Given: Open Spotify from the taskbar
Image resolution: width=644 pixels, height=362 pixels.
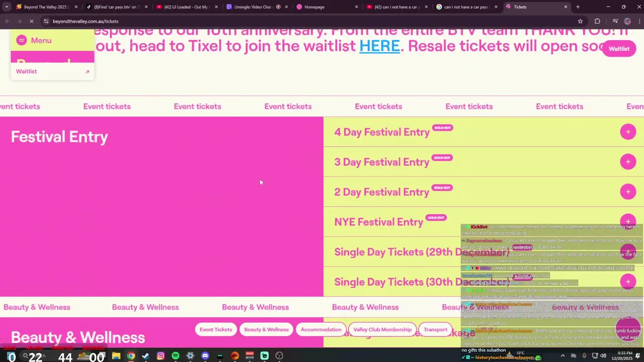Looking at the screenshot, I should coord(176,356).
